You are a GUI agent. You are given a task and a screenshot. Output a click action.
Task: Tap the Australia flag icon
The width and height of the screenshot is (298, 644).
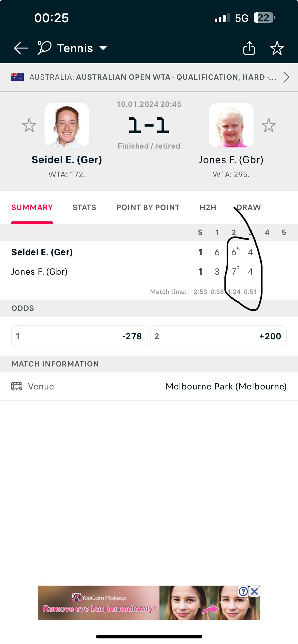point(17,77)
